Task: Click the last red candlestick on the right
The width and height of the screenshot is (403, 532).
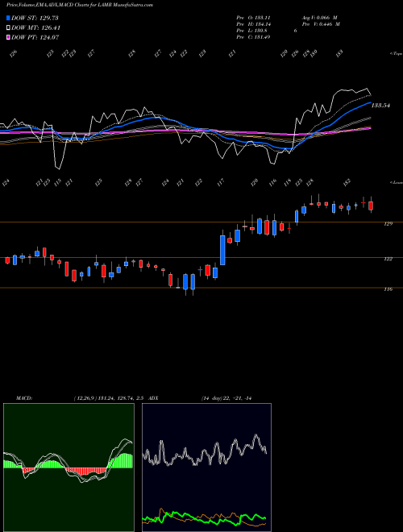Action: (371, 206)
